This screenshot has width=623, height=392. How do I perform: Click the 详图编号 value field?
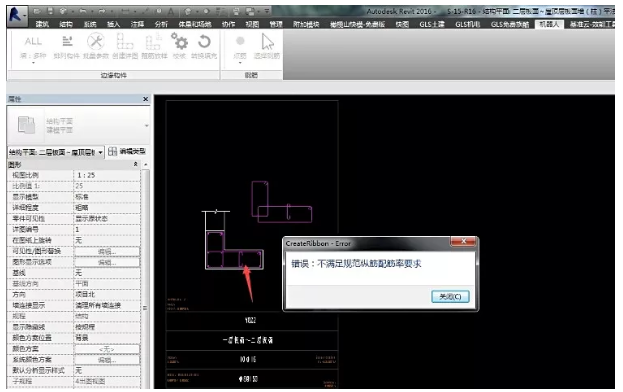tap(107, 230)
